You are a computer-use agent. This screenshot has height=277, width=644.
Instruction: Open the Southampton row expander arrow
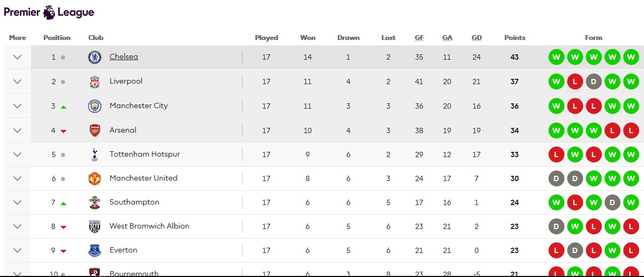pyautogui.click(x=17, y=202)
